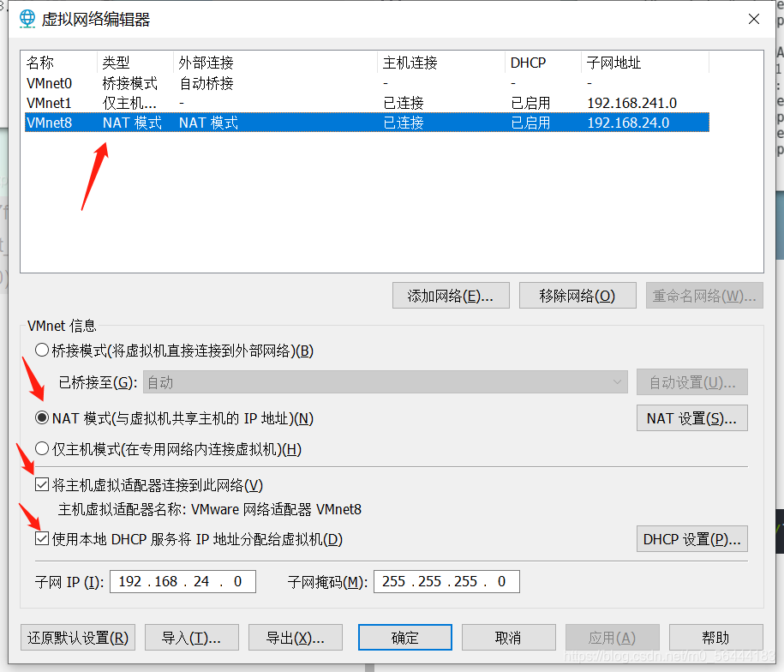
Task: Click the 自动设置(U)... button
Action: tap(692, 382)
